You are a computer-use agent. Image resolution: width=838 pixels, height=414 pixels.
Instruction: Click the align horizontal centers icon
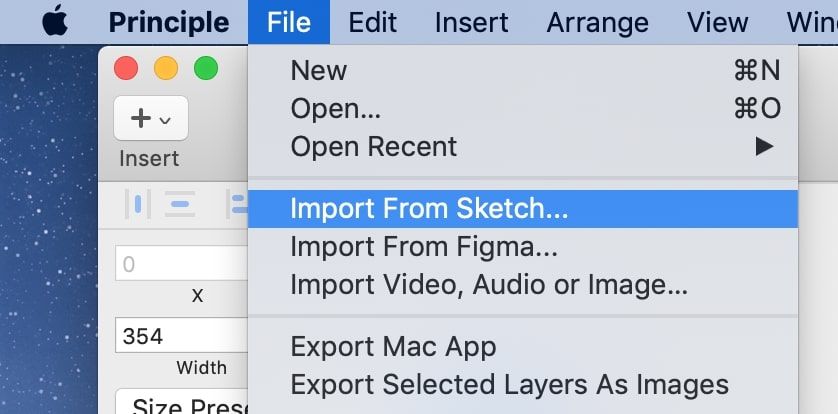pos(180,204)
